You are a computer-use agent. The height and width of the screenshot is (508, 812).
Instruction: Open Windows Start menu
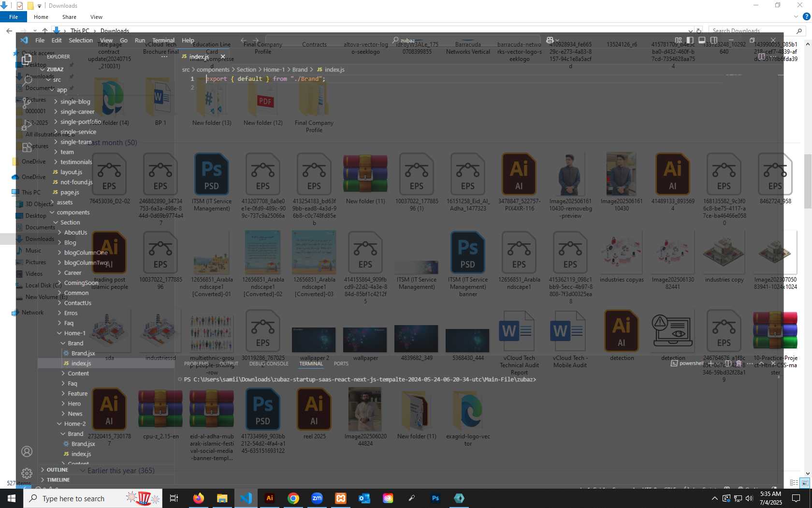coord(12,498)
